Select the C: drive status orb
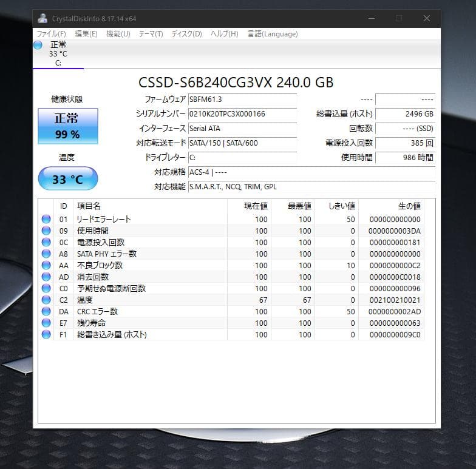The height and width of the screenshot is (469, 476). (38, 45)
